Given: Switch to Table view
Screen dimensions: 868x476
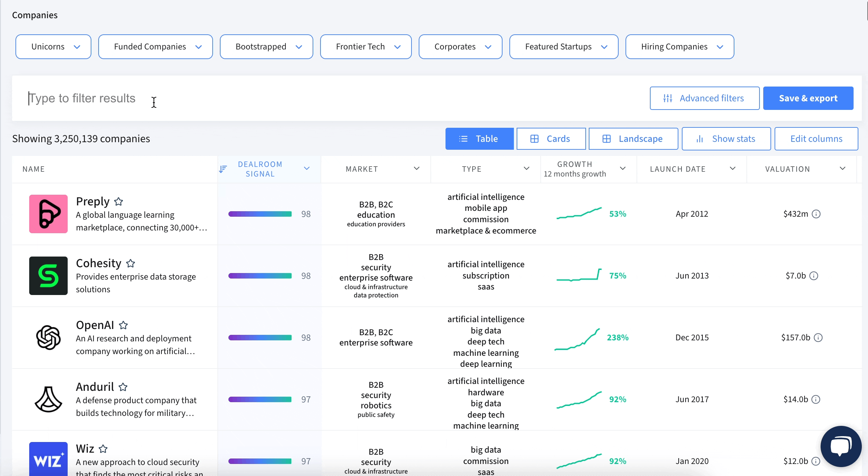Looking at the screenshot, I should [x=480, y=139].
